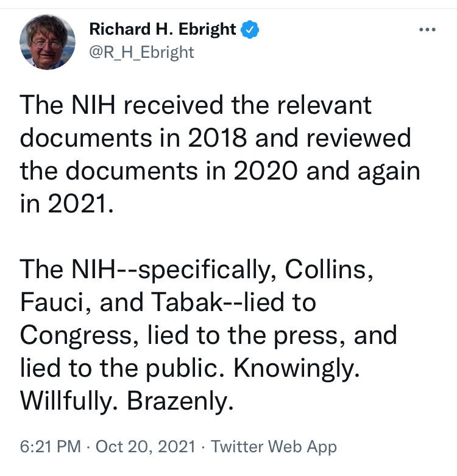
Task: Click the word Tabak in the tweet
Action: (x=187, y=302)
